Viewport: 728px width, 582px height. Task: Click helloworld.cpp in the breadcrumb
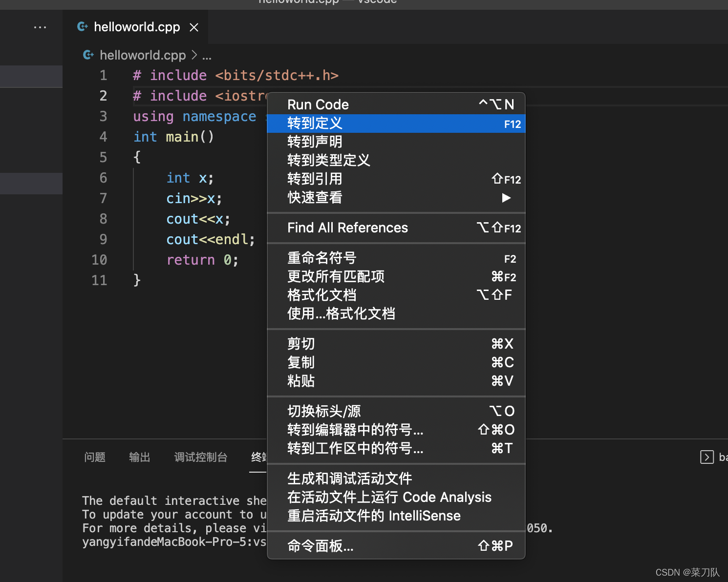[143, 55]
